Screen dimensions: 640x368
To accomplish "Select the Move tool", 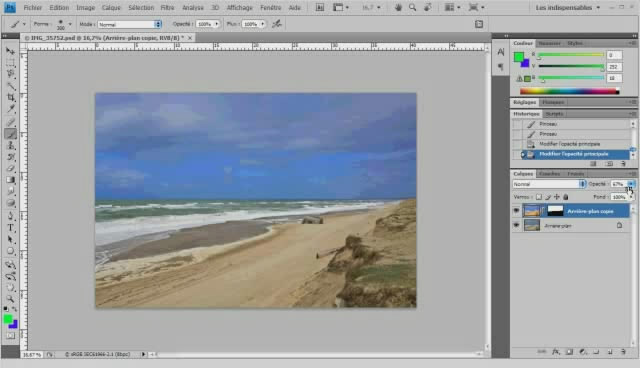I will point(11,51).
